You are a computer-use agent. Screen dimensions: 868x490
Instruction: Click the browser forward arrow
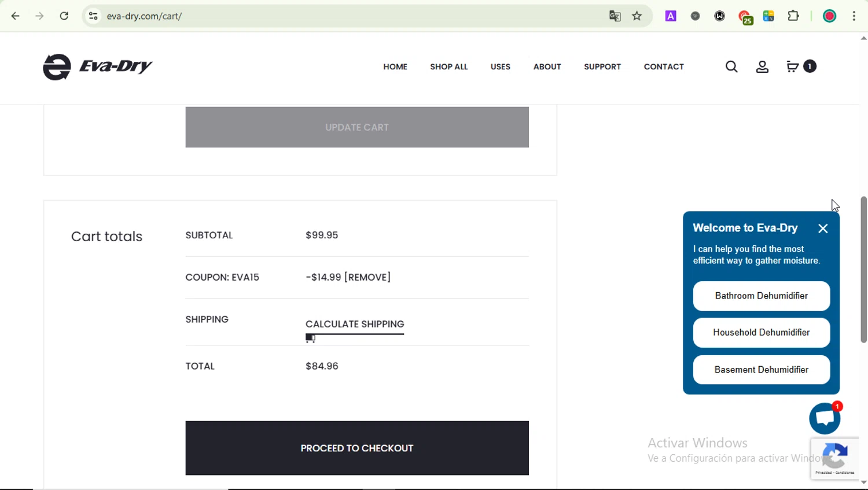[39, 16]
